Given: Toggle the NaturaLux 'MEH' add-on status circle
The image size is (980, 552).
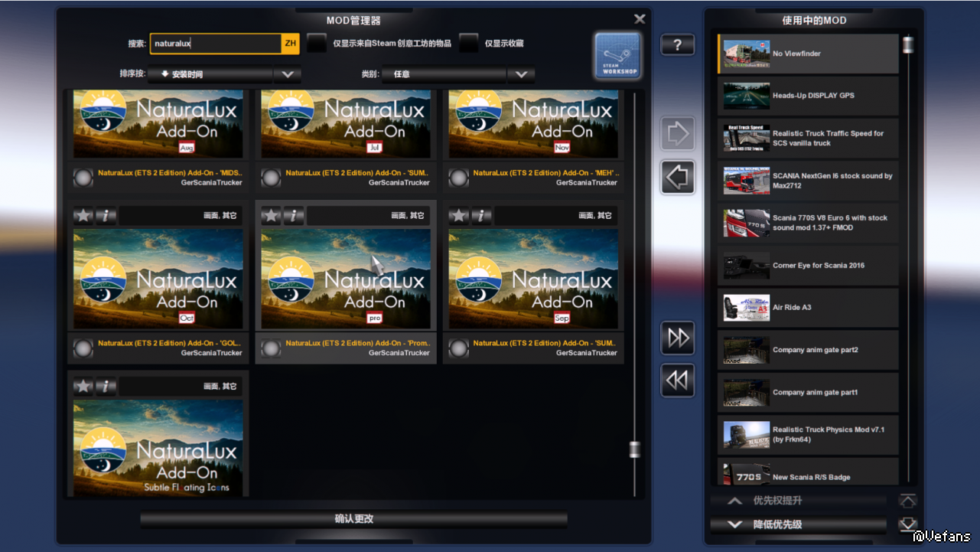Looking at the screenshot, I should [458, 178].
